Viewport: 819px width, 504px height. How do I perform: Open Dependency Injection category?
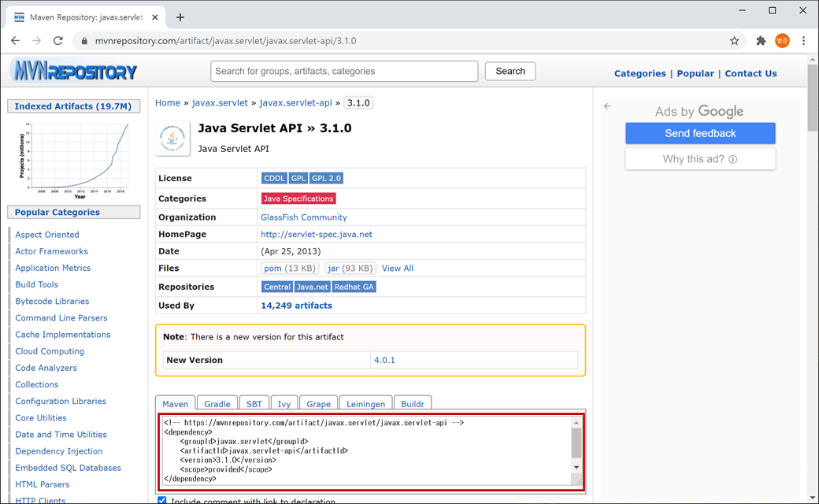click(59, 451)
